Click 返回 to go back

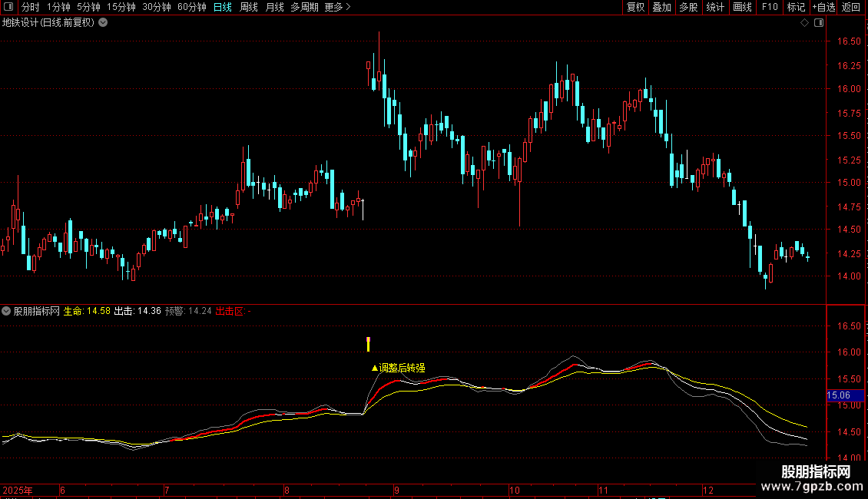tap(851, 7)
